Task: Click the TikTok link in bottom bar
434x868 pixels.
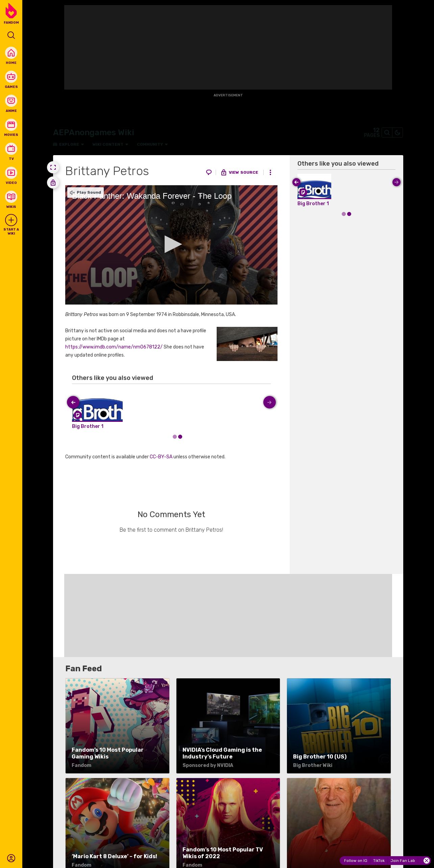Action: click(379, 861)
